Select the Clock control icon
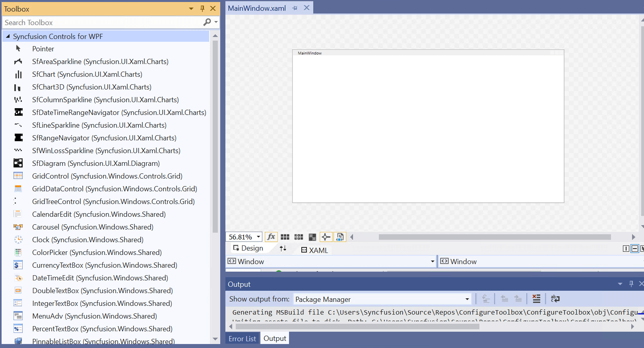 (x=18, y=240)
